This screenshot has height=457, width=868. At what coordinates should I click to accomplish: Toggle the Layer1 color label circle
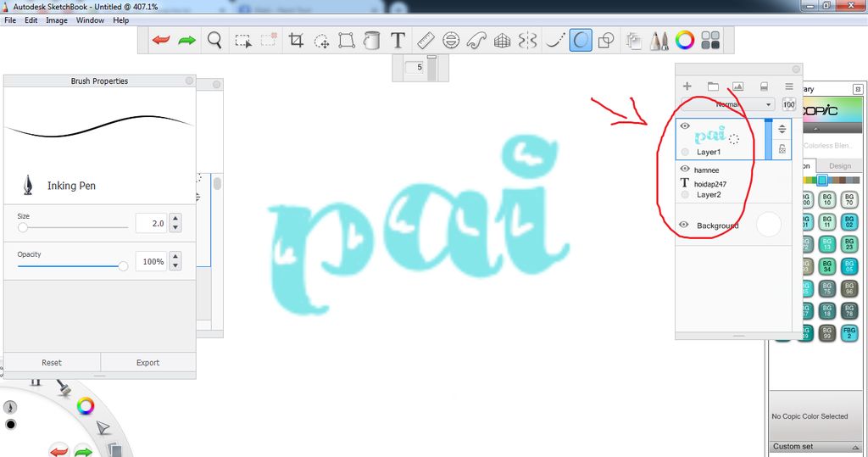pos(685,152)
